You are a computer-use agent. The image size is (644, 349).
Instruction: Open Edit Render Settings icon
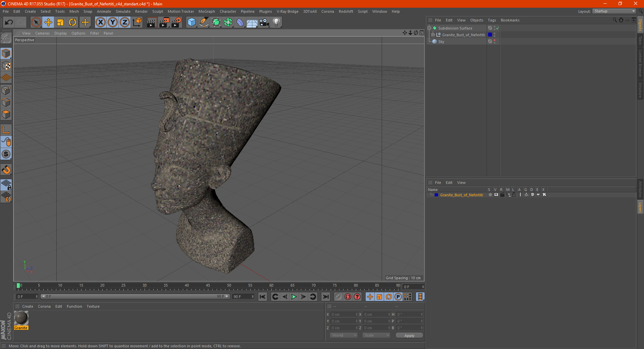(176, 22)
